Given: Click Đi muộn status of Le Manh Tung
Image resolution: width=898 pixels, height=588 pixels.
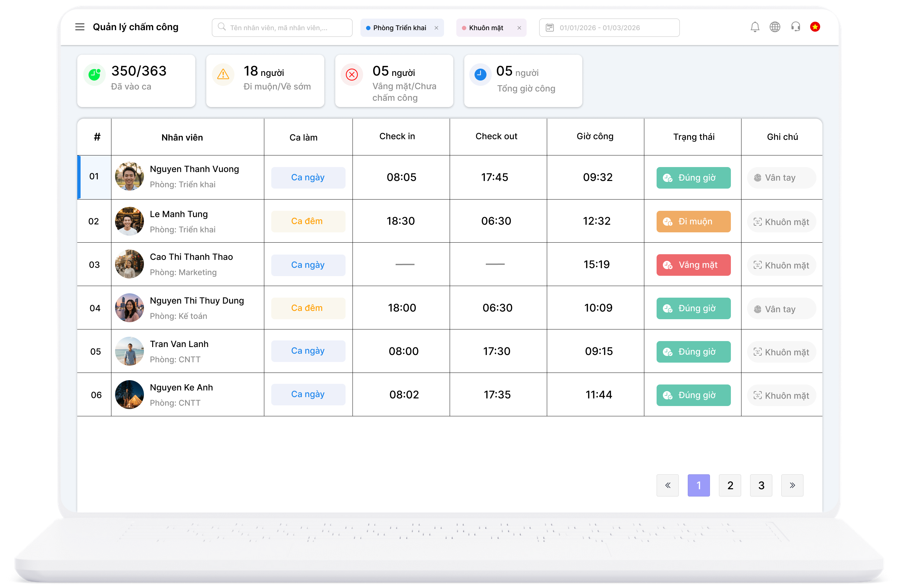Looking at the screenshot, I should 693,221.
